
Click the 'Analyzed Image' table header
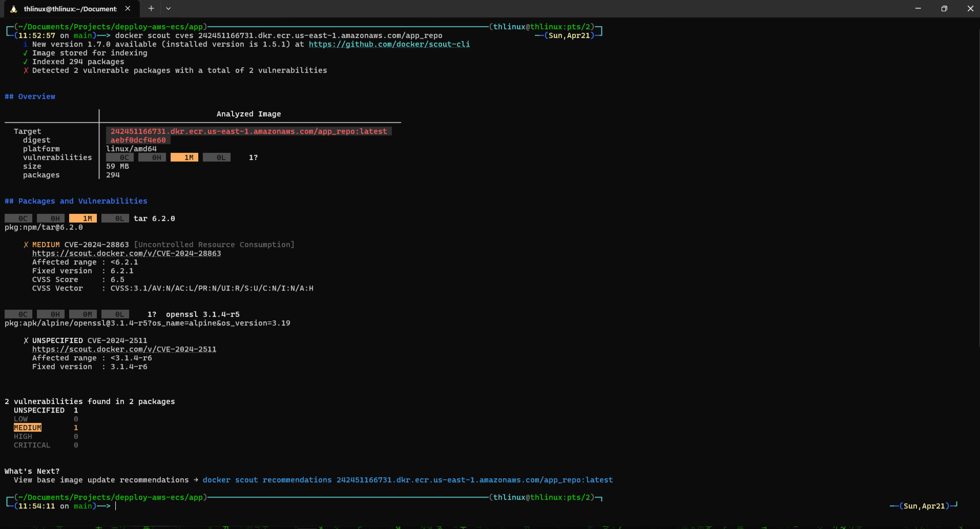(248, 114)
